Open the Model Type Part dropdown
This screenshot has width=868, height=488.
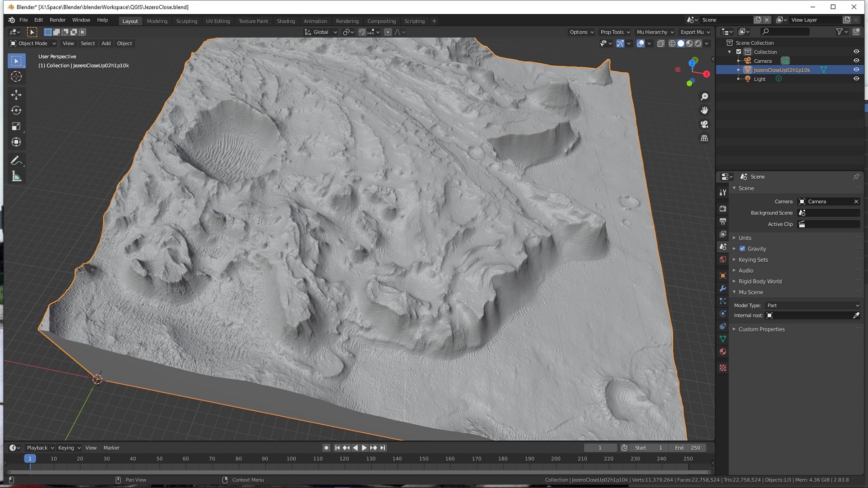click(x=812, y=305)
